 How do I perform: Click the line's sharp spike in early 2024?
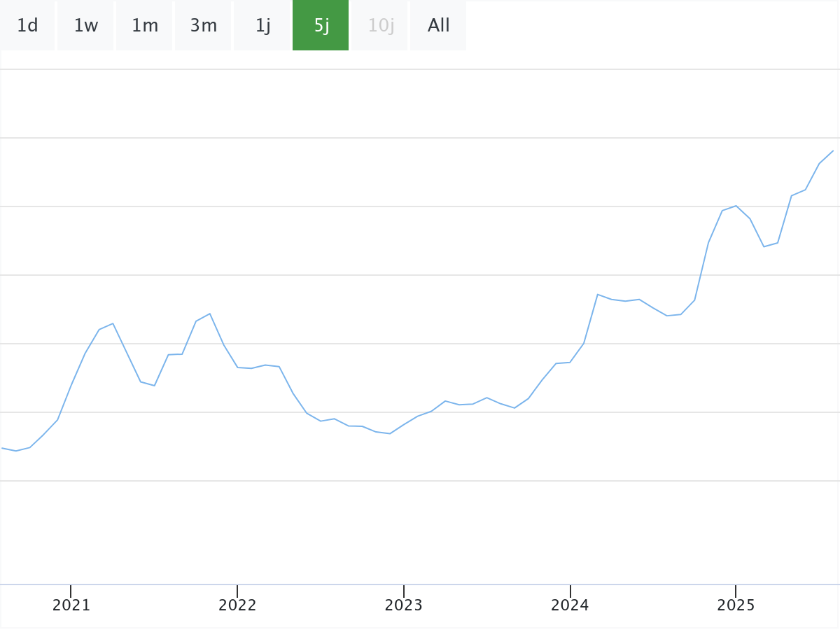tap(597, 294)
